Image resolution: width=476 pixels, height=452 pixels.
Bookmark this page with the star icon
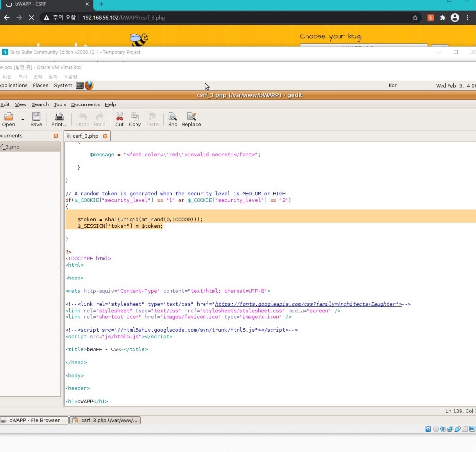[x=415, y=18]
